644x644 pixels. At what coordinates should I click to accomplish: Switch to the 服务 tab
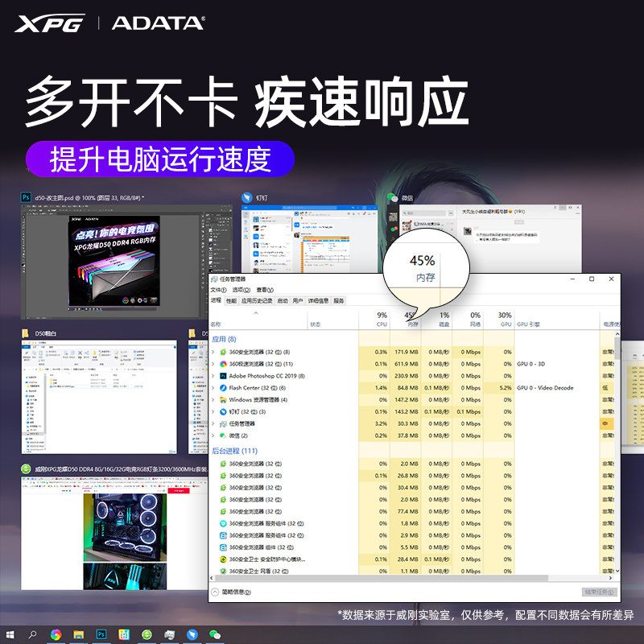pos(338,300)
